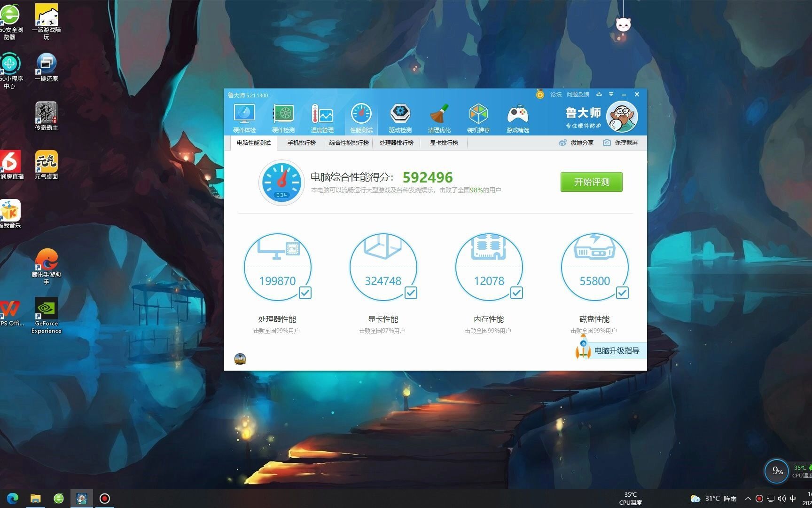Image resolution: width=812 pixels, height=508 pixels.
Task: Open the 问题反馈 feedback link
Action: point(578,95)
